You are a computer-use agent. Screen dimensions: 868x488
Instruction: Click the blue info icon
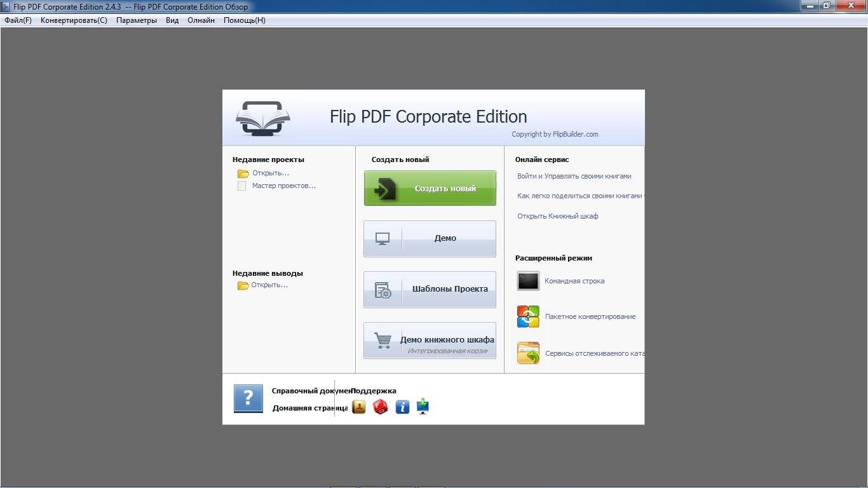pyautogui.click(x=402, y=407)
